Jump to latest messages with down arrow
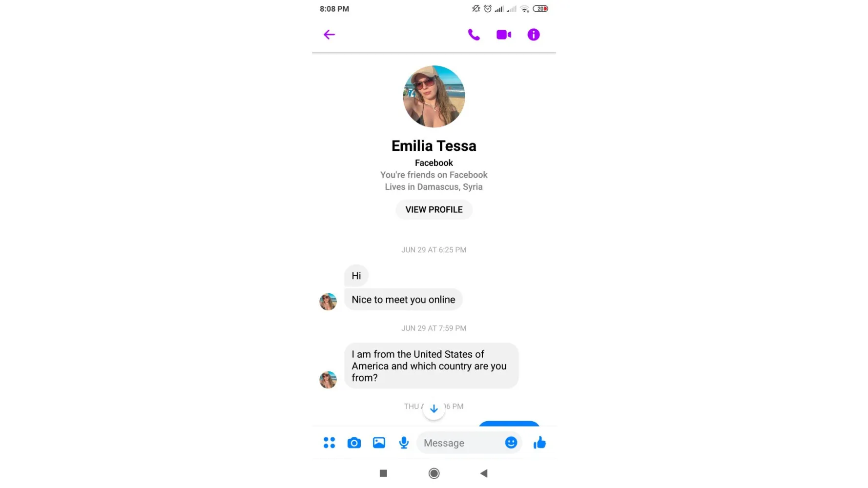This screenshot has height=488, width=868. coord(434,409)
